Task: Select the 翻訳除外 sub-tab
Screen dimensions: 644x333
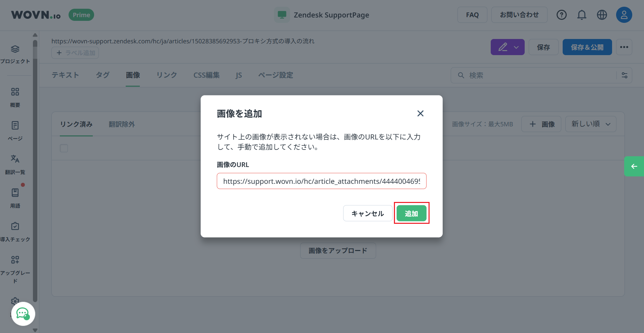Action: [122, 124]
